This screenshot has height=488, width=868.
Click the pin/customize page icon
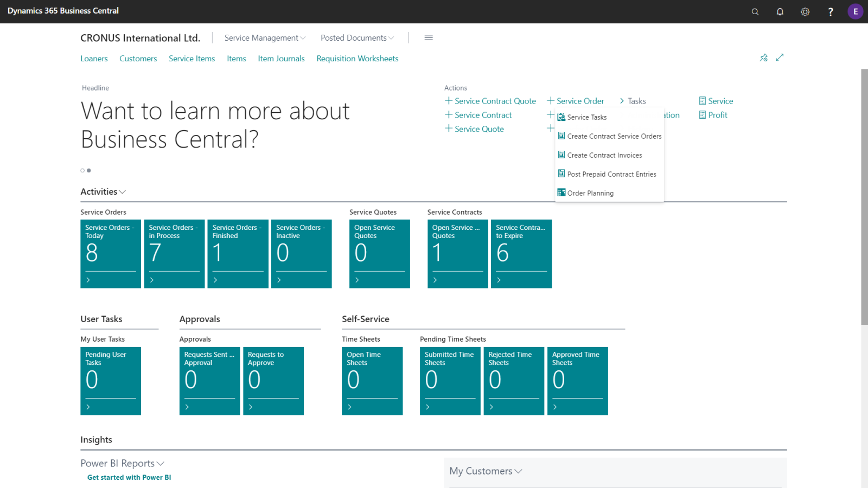pyautogui.click(x=764, y=57)
